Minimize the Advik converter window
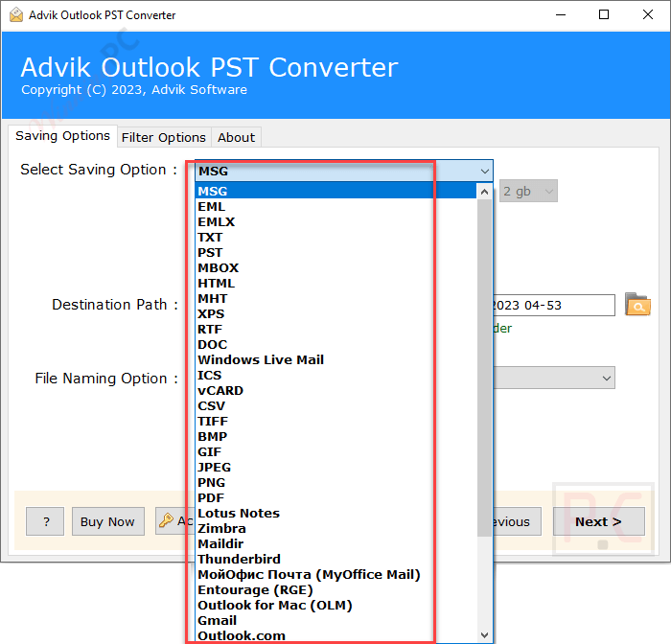Screen dimensions: 671x644 [x=561, y=15]
